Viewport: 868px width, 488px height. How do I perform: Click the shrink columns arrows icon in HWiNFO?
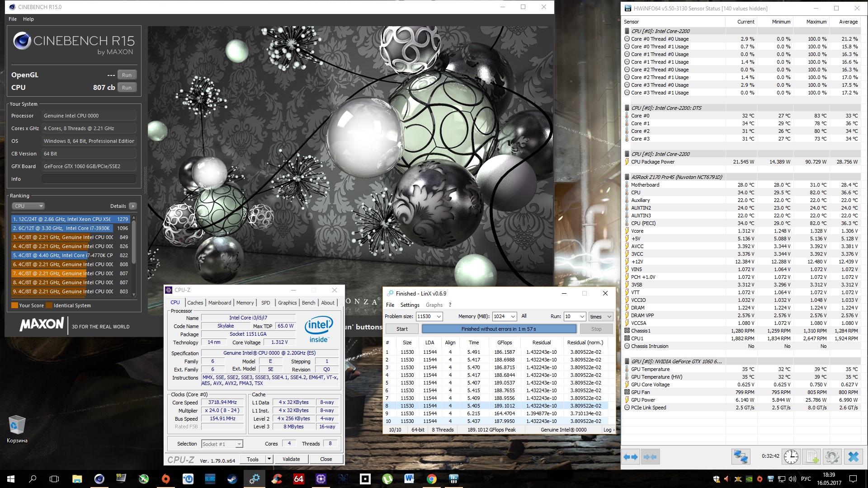(650, 457)
